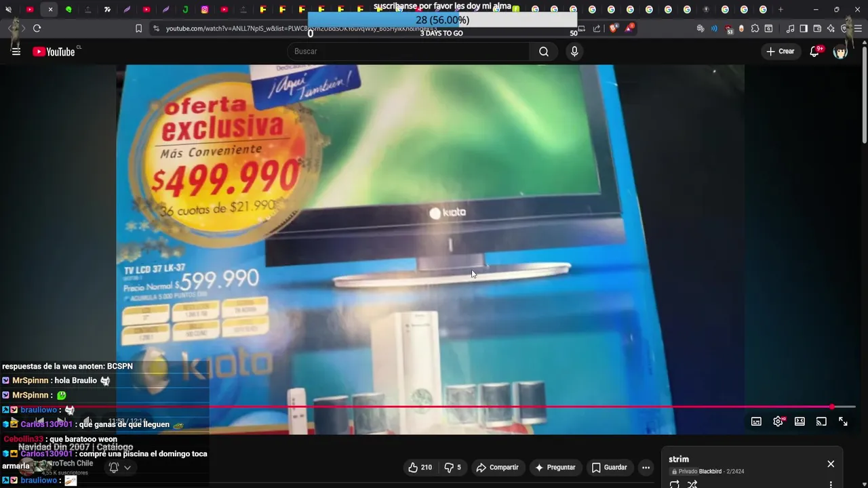Focus the Buscar search field

pos(409,52)
